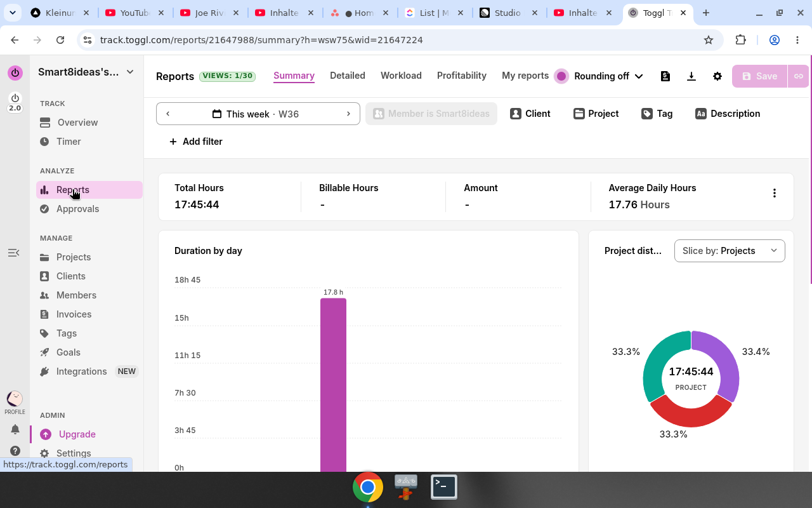Go to previous week arrow
The height and width of the screenshot is (508, 812).
(x=168, y=114)
